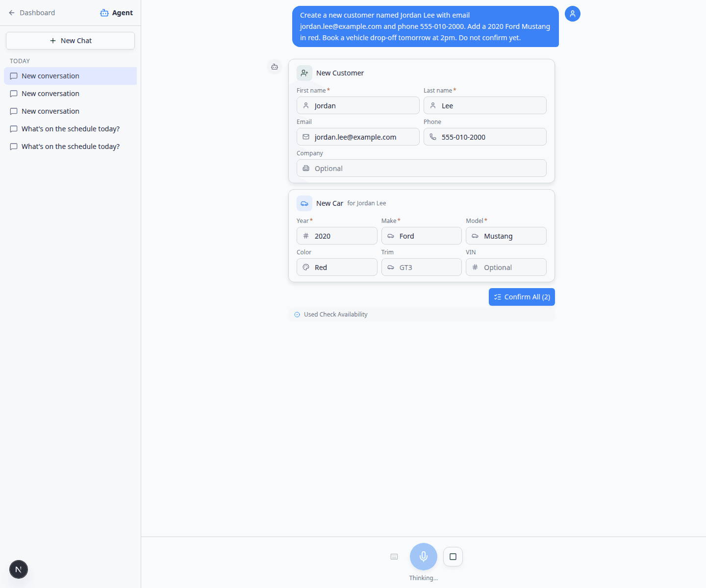This screenshot has width=706, height=588.
Task: Open the highlighted New conversation
Action: tap(70, 76)
